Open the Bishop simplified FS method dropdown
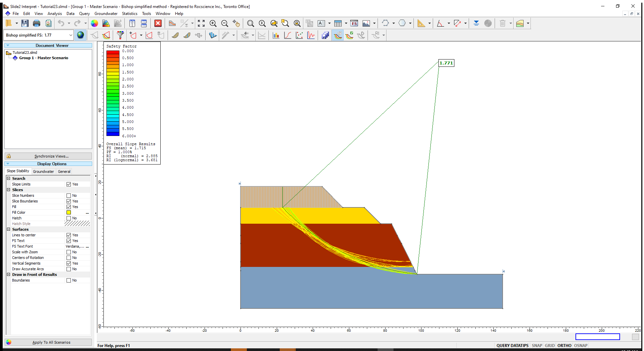This screenshot has height=351, width=644. (71, 35)
